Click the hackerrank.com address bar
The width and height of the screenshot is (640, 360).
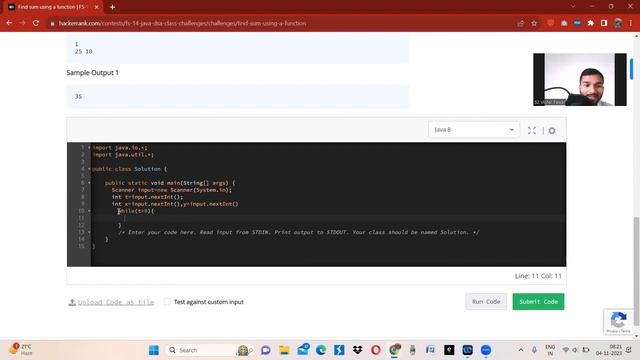182,23
